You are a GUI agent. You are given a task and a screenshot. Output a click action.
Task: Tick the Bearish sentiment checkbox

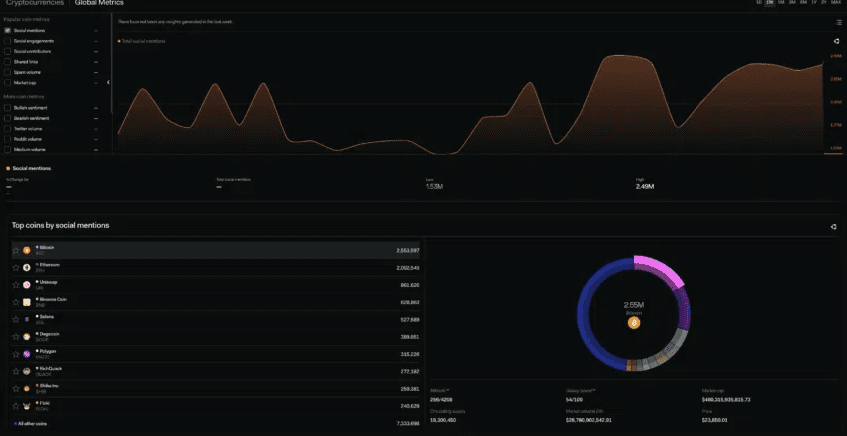point(8,118)
